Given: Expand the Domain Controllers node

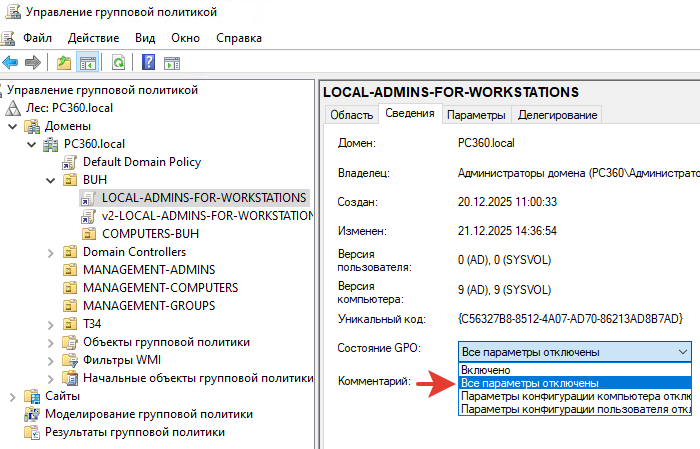Looking at the screenshot, I should tap(51, 252).
